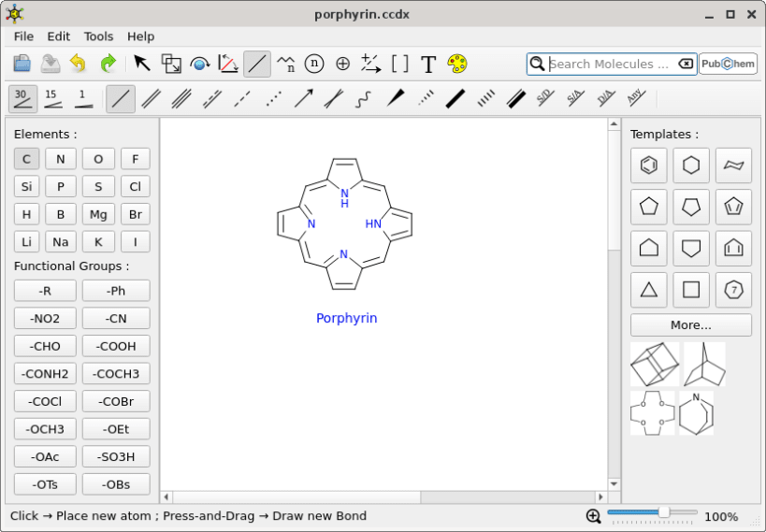
Task: Toggle the 30 degree angle snap
Action: coord(22,98)
